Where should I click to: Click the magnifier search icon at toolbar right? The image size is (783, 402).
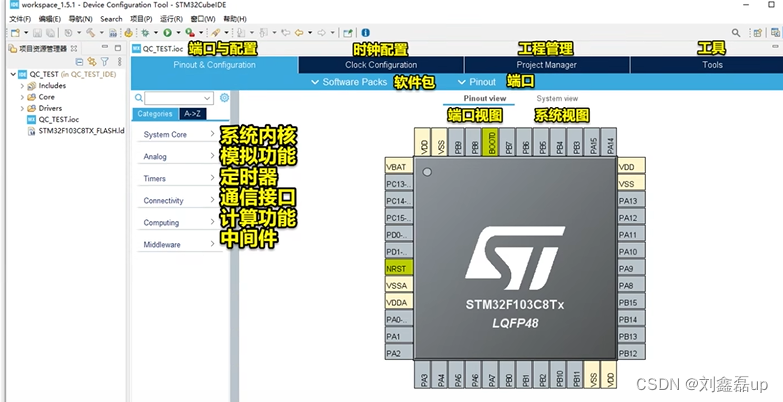pyautogui.click(x=736, y=33)
